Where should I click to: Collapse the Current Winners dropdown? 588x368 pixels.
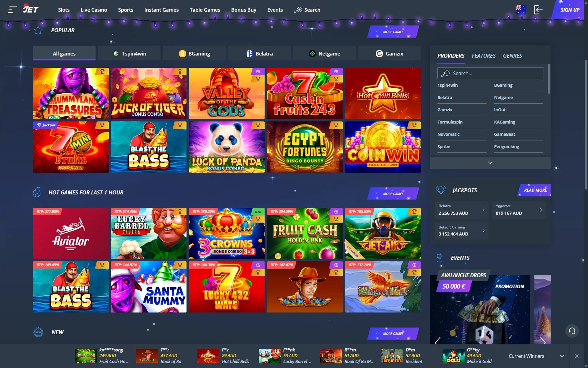[x=562, y=356]
